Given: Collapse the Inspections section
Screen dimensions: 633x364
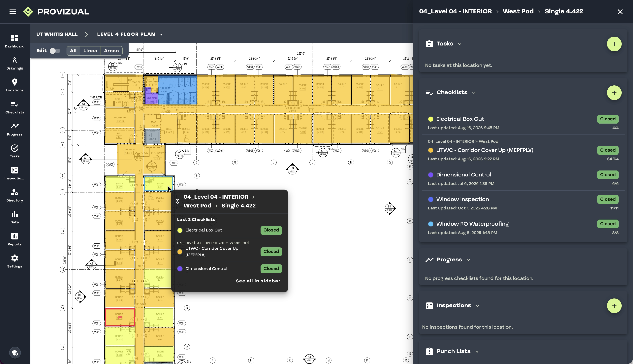Looking at the screenshot, I should [478, 306].
